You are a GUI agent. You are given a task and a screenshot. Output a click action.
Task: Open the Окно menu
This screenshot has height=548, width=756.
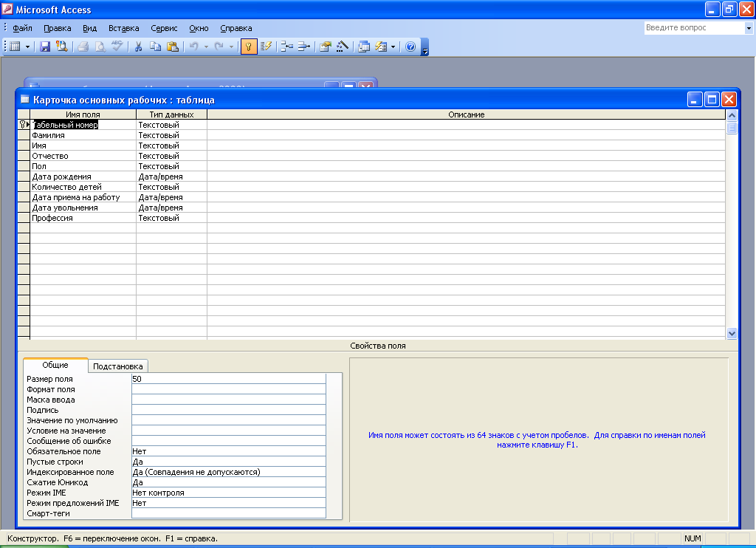pyautogui.click(x=199, y=29)
